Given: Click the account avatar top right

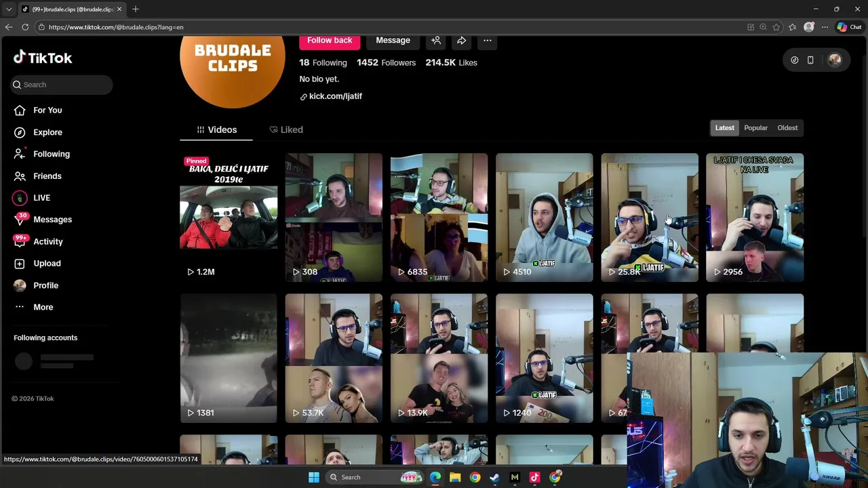Looking at the screenshot, I should 835,60.
